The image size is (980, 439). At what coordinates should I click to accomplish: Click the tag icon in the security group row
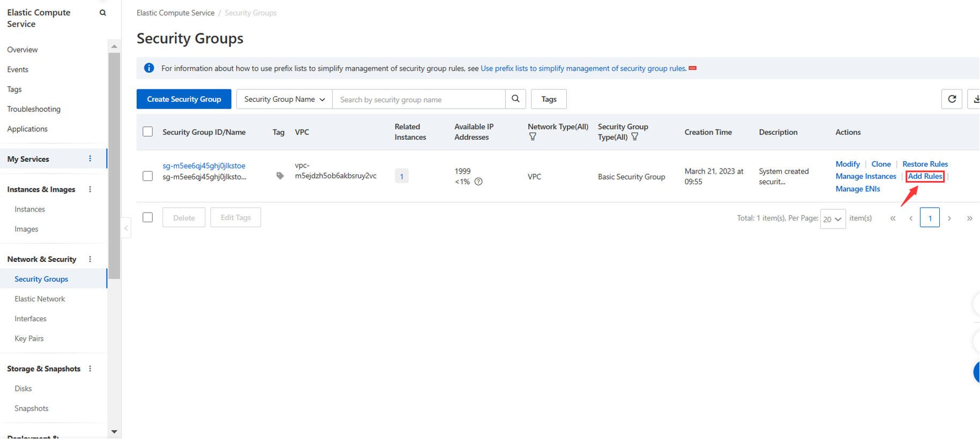tap(280, 176)
